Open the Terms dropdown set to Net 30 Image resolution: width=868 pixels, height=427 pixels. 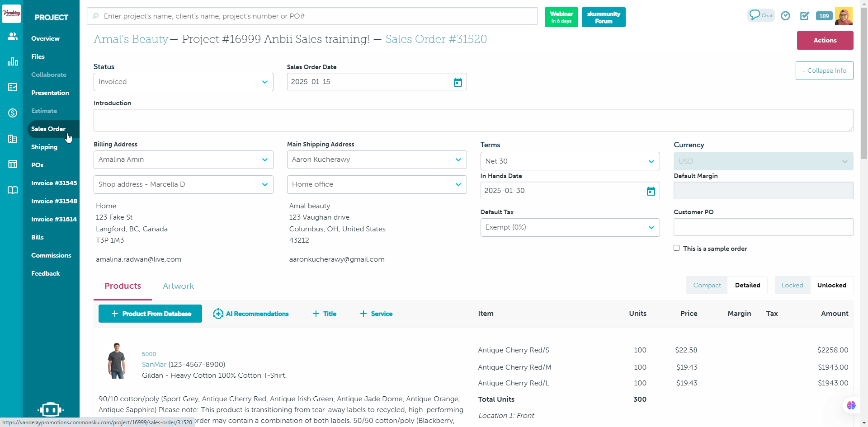570,161
